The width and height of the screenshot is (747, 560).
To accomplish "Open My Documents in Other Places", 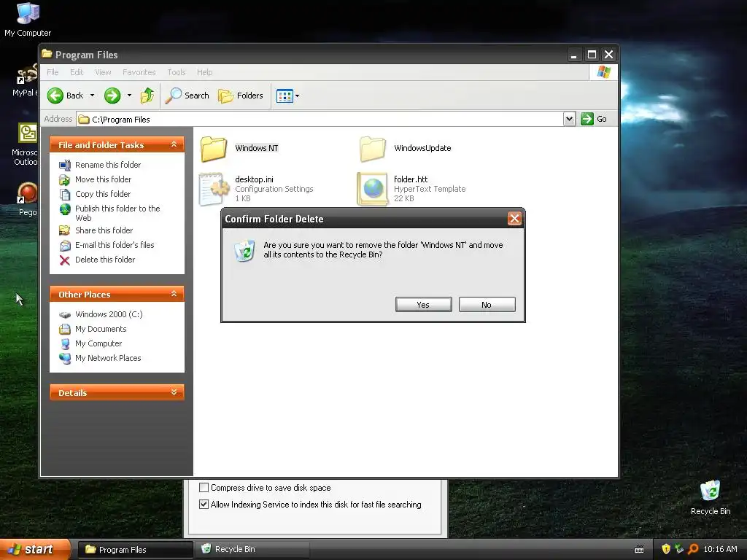I will click(101, 329).
